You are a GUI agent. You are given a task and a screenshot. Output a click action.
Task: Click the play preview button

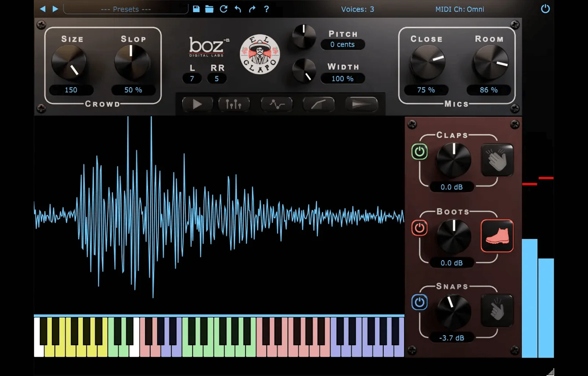(197, 104)
